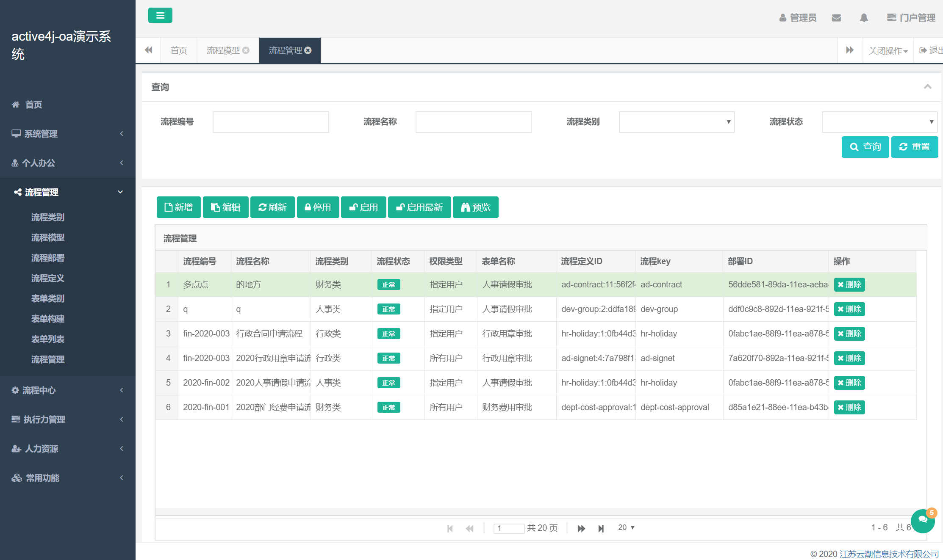Click the 流程名称 input field
This screenshot has height=560, width=943.
(x=474, y=122)
